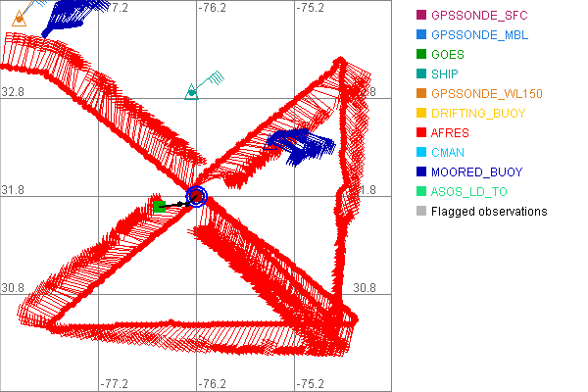Click the GPSSONDE_SFC magenta legend swatch

tap(421, 16)
